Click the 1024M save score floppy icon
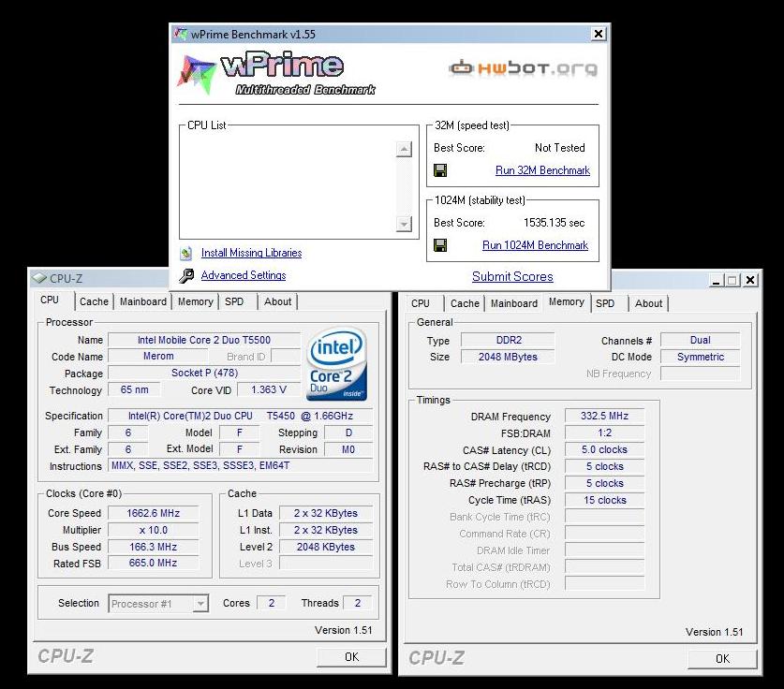Viewport: 784px width, 689px height. (440, 245)
